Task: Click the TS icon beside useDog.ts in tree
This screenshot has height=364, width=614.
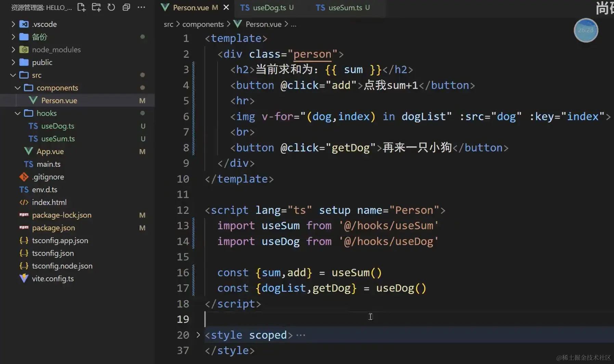Action: (x=33, y=126)
